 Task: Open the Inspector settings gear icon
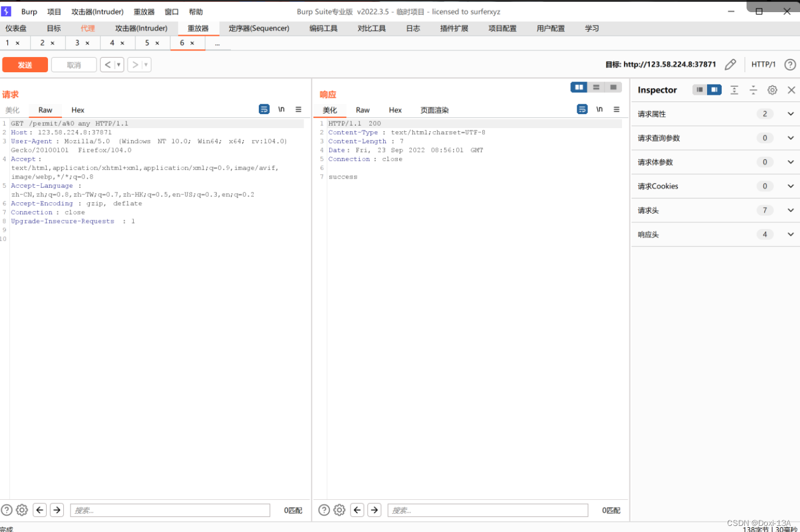(x=772, y=89)
